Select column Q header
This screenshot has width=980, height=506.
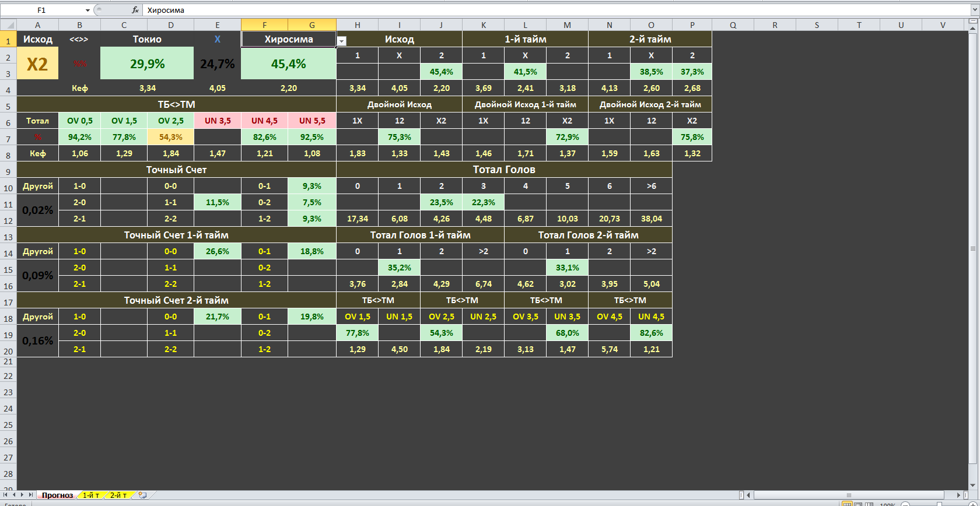pyautogui.click(x=733, y=25)
